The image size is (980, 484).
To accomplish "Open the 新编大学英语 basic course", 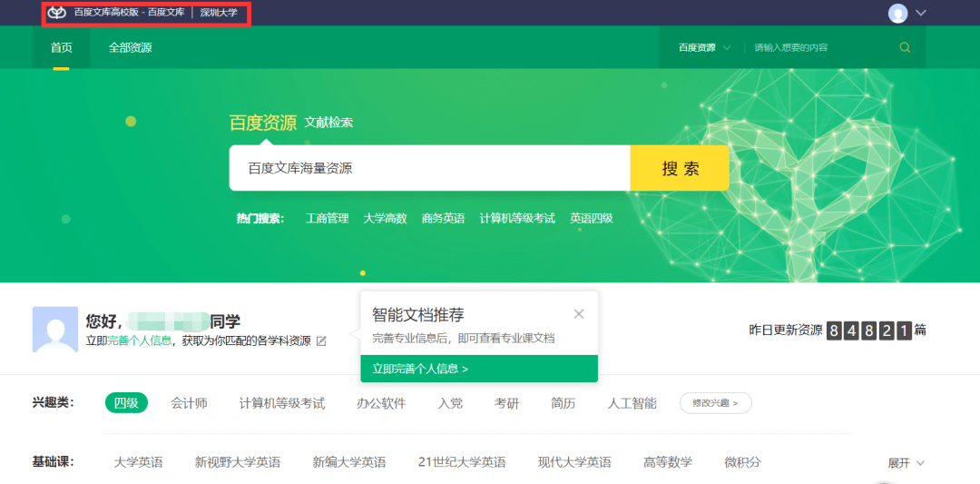I will 349,463.
